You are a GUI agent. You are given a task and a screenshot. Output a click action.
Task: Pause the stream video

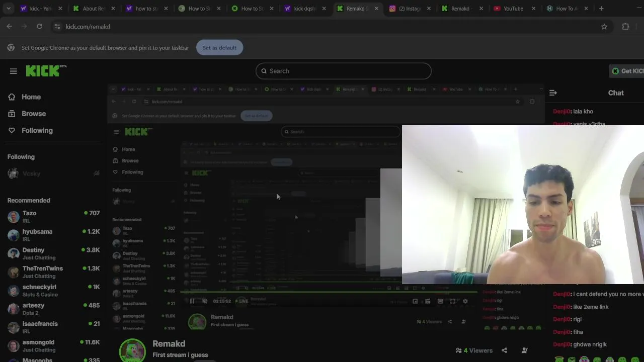[192, 301]
